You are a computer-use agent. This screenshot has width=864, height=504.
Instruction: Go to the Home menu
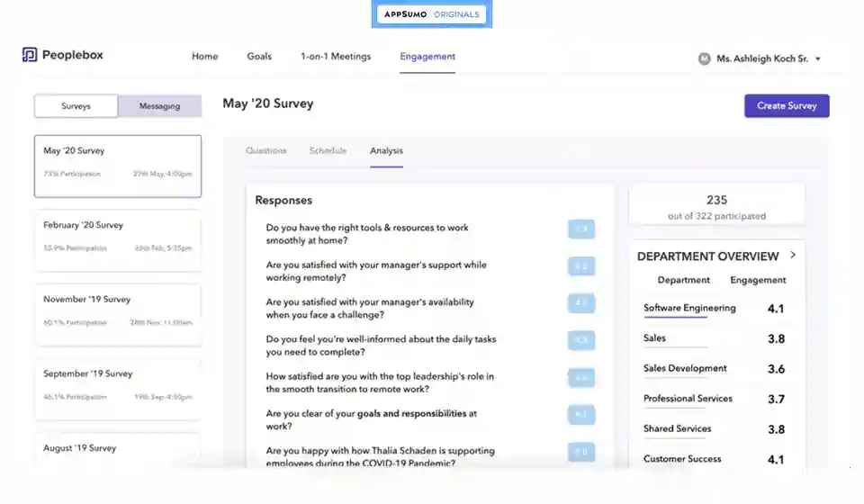pos(204,56)
